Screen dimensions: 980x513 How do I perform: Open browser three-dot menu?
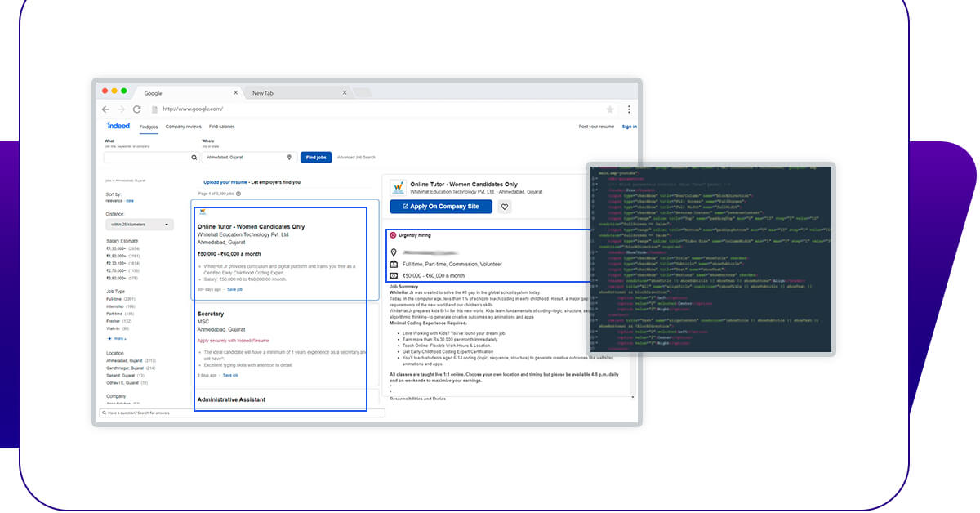pos(629,109)
